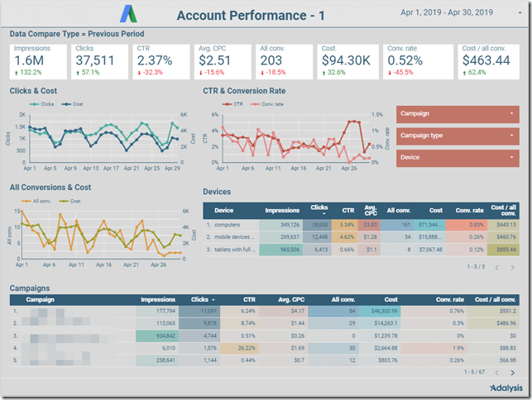Image resolution: width=532 pixels, height=400 pixels.
Task: Go to next page of Campaigns table
Action: pyautogui.click(x=515, y=373)
